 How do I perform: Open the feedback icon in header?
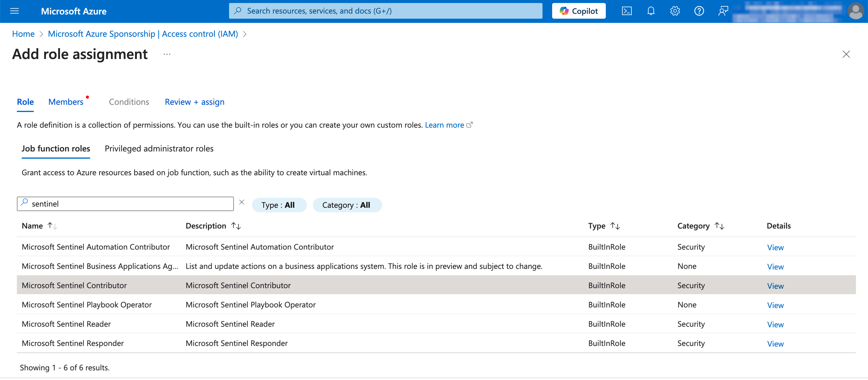(723, 11)
